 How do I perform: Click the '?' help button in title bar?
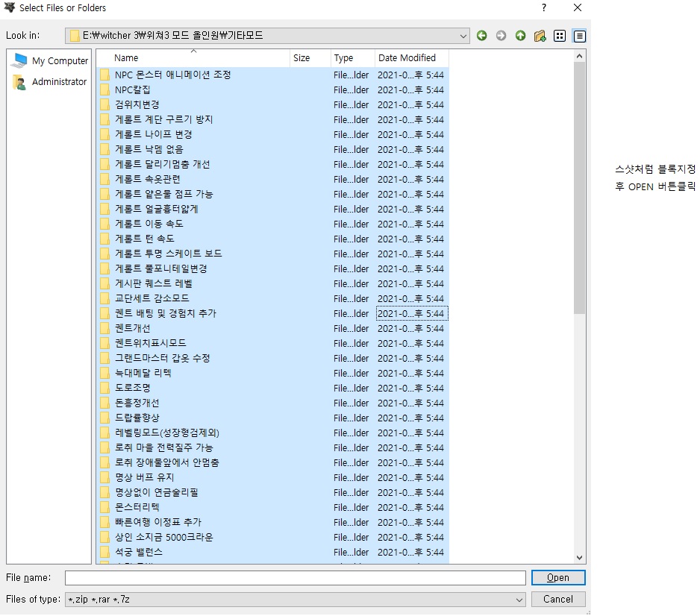[544, 7]
